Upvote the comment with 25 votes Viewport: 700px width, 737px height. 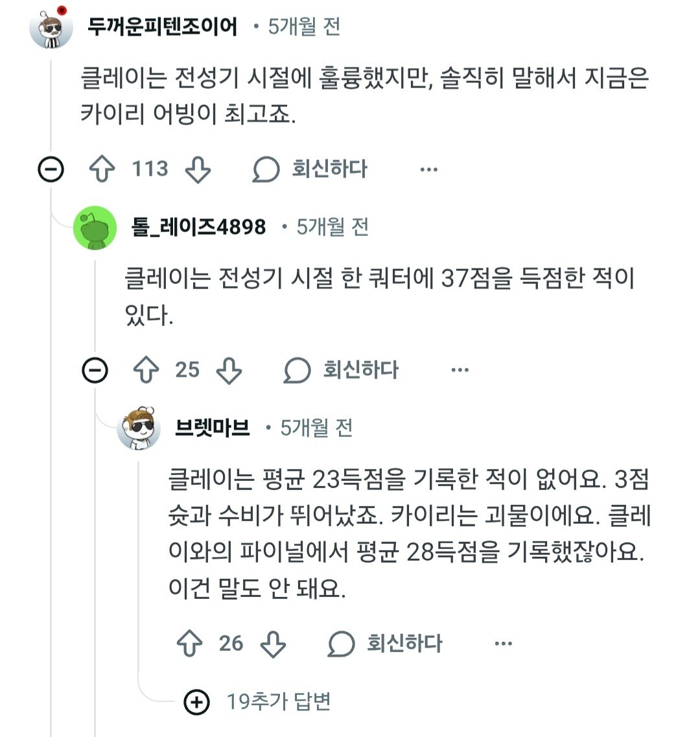coord(146,370)
